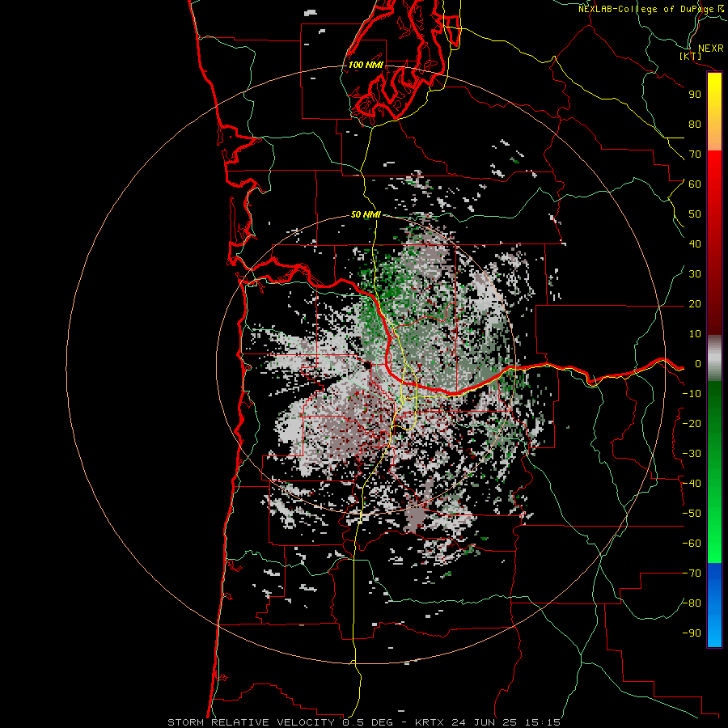Click the "STORM RELATIVE VELOCITY 0.5 DEG" caption
Viewport: 728px width, 728px height.
280,722
